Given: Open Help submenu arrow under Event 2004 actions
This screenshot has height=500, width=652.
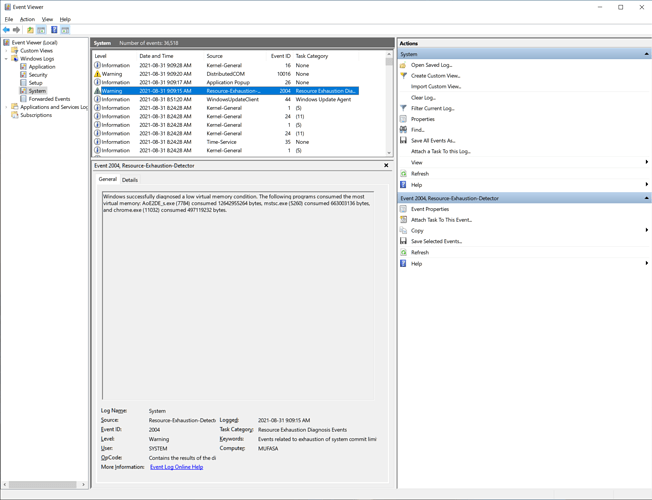Looking at the screenshot, I should [x=647, y=263].
